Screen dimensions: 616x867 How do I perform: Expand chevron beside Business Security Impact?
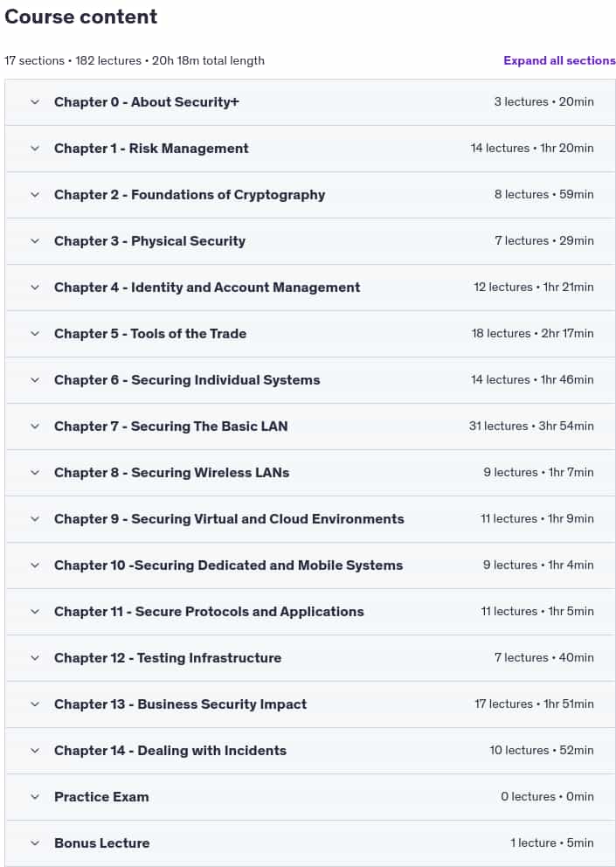[x=35, y=704]
